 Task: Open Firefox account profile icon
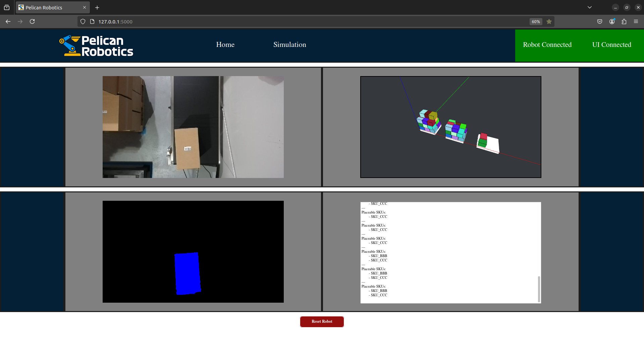[x=612, y=21]
